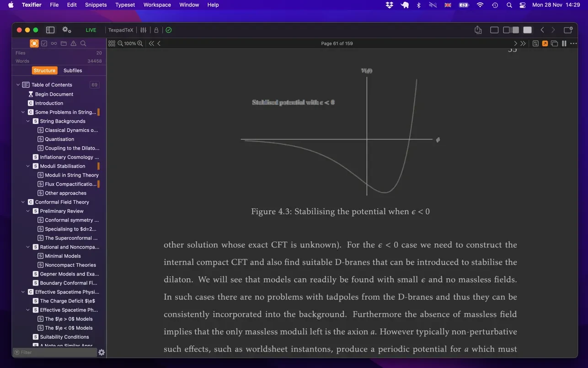The image size is (588, 368).
Task: Go to next PDF page
Action: point(515,43)
